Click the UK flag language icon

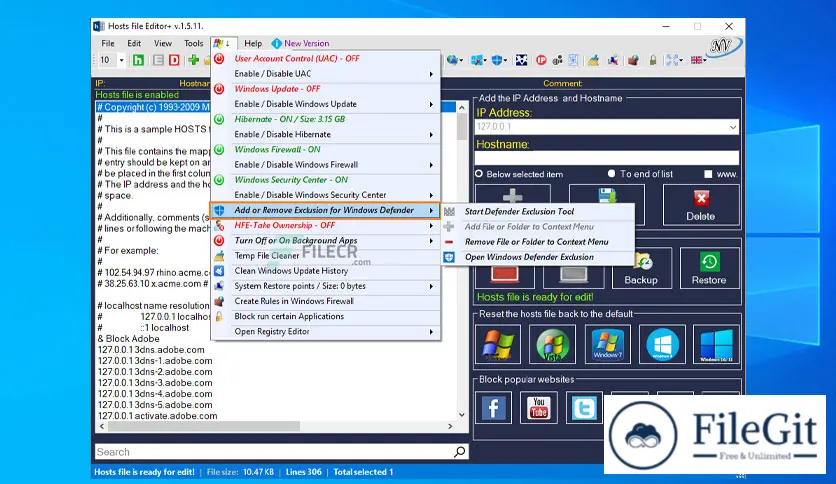[696, 60]
